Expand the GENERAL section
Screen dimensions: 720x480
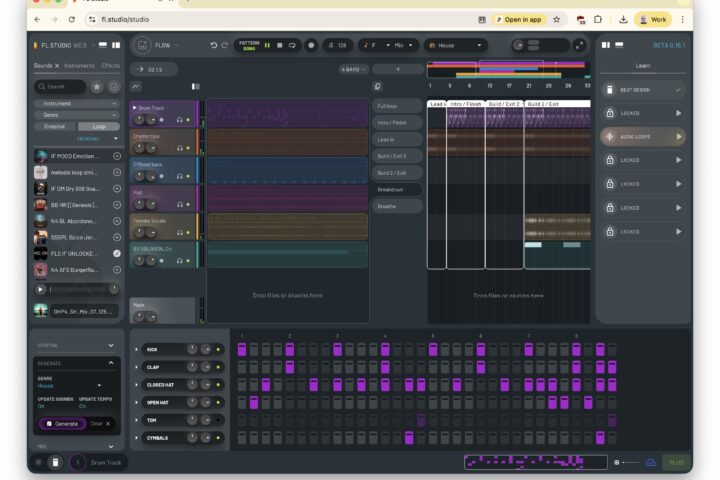tap(111, 345)
